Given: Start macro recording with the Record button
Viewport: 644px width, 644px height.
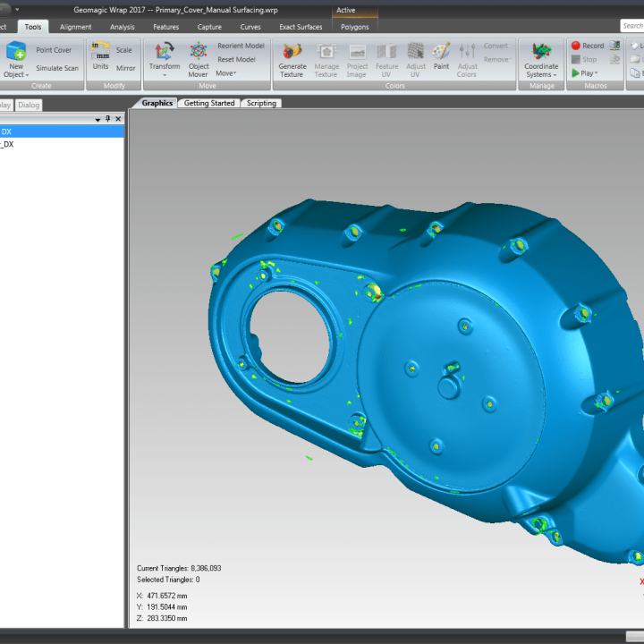Looking at the screenshot, I should point(588,46).
